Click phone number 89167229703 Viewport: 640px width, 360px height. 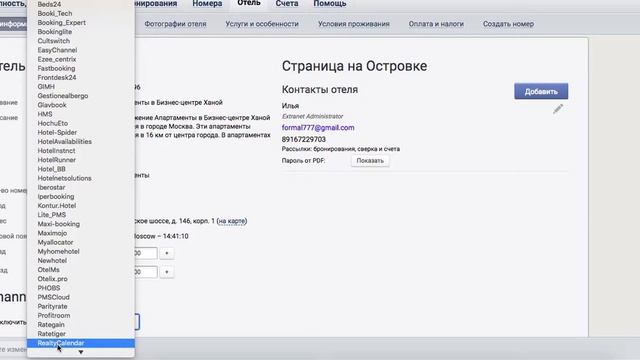(x=304, y=140)
